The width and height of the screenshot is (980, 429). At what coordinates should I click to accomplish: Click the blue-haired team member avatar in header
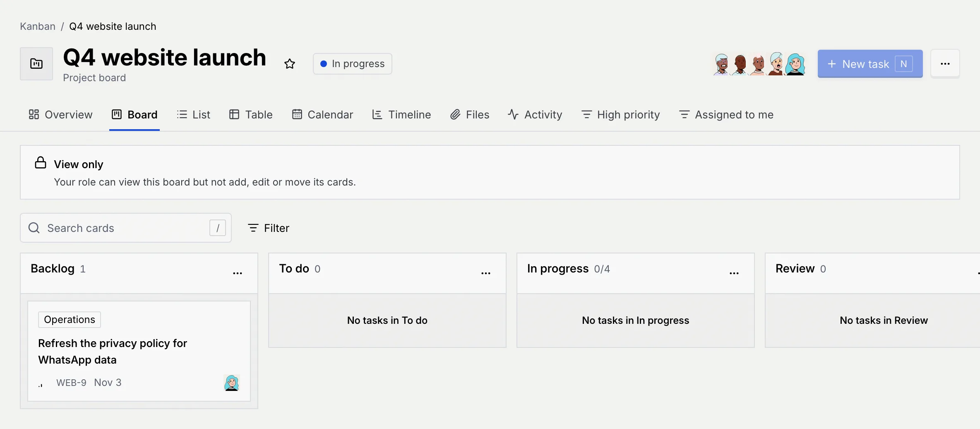coord(795,64)
